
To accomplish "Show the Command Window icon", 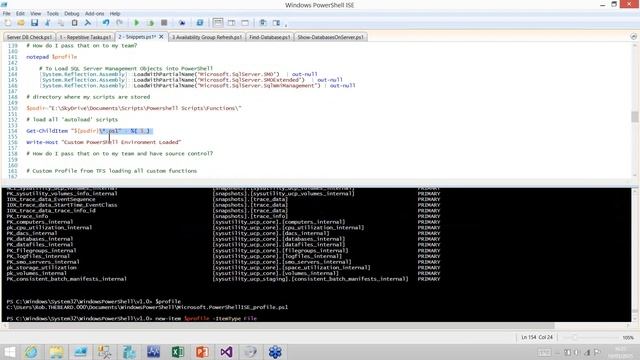I will pyautogui.click(x=263, y=23).
